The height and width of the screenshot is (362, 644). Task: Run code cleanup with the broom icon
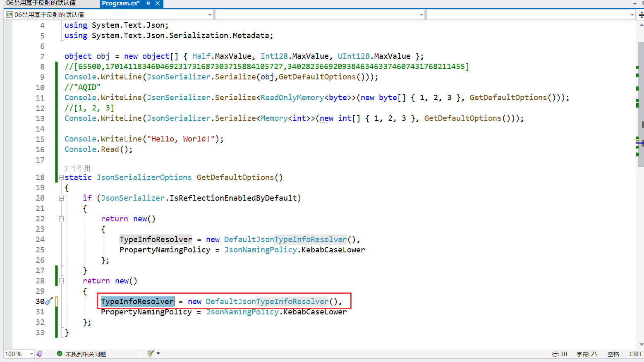click(x=151, y=354)
